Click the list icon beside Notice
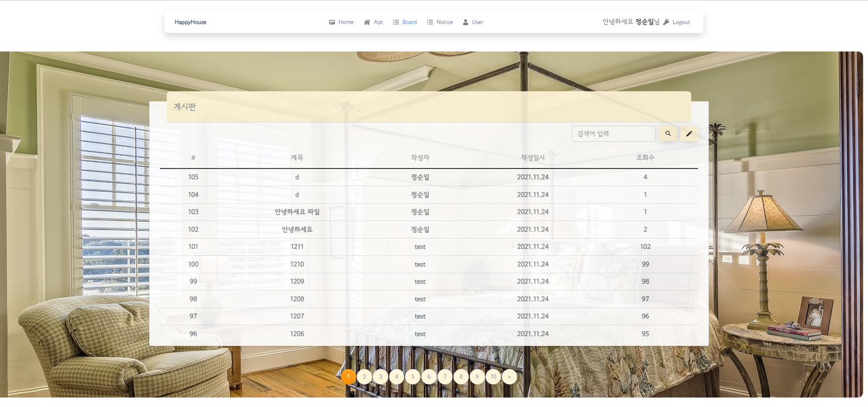 [x=429, y=22]
